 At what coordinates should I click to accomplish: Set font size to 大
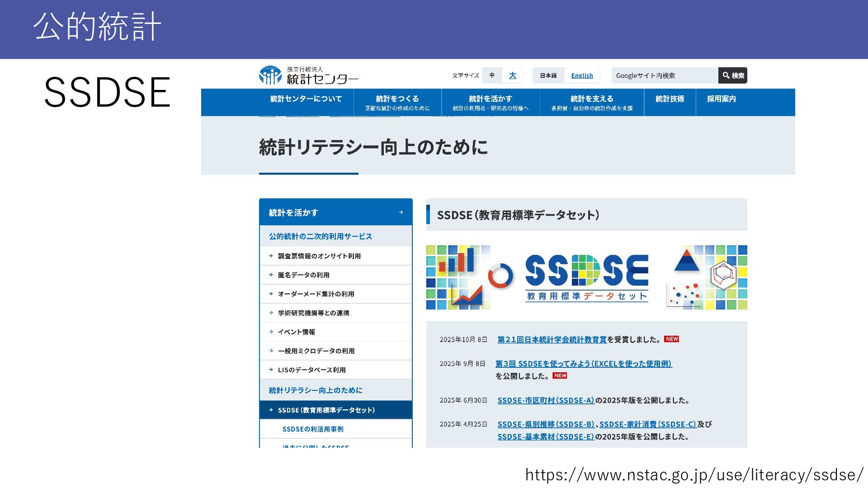512,75
